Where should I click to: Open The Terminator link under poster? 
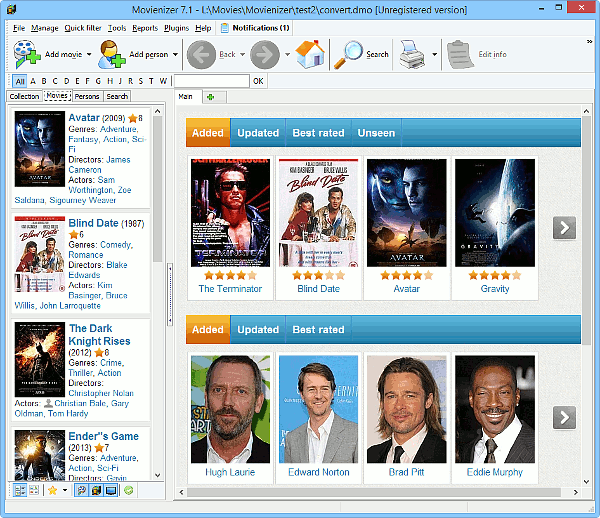pos(230,289)
